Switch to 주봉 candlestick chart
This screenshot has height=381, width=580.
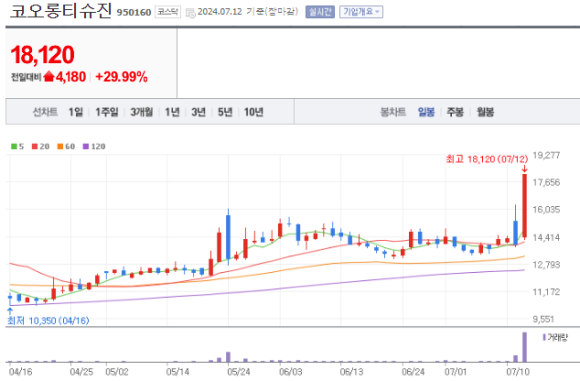[x=455, y=112]
